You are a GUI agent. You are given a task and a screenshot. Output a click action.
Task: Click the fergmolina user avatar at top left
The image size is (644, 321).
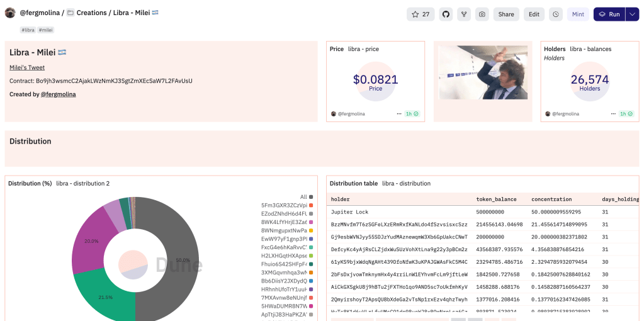pyautogui.click(x=10, y=13)
